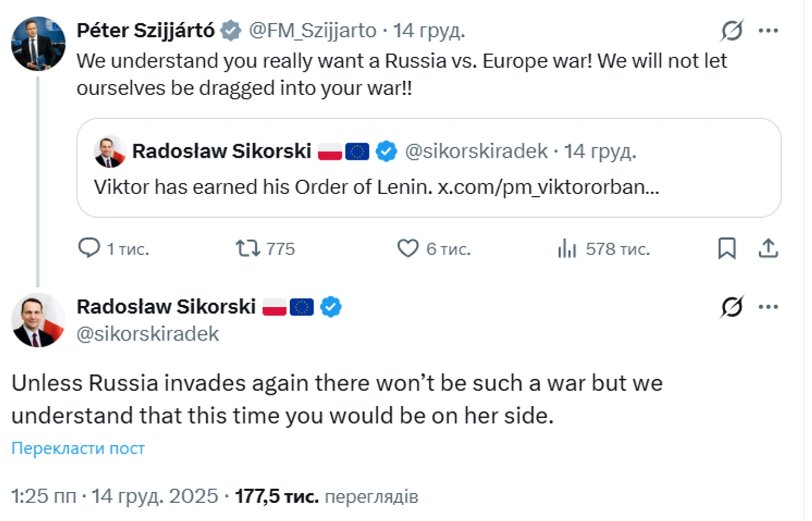
Task: Click the Péter Szijjártó display name
Action: click(146, 30)
